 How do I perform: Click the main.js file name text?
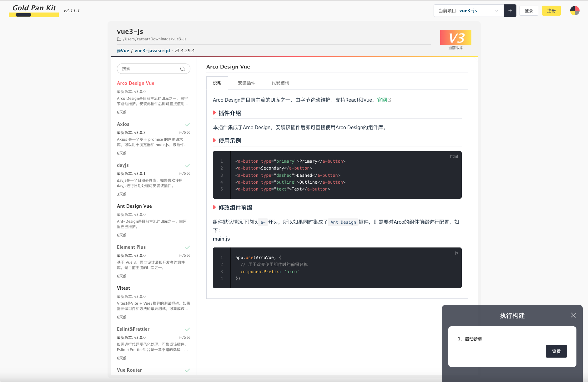[x=221, y=239]
